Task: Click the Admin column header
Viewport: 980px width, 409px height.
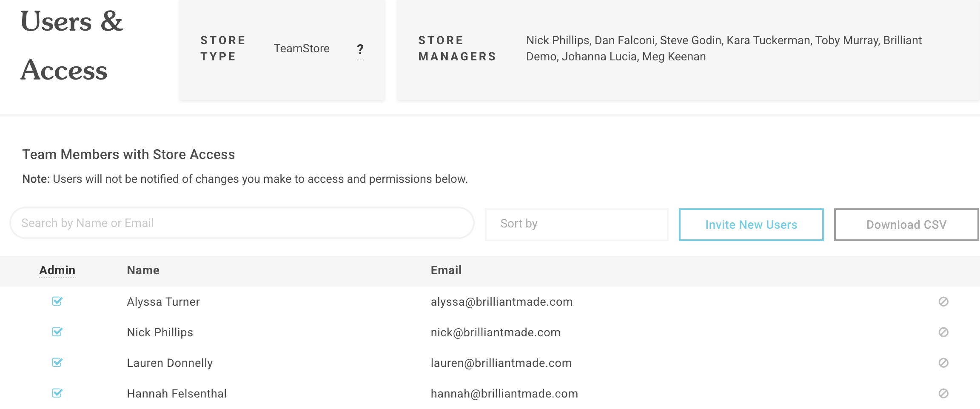Action: 57,270
